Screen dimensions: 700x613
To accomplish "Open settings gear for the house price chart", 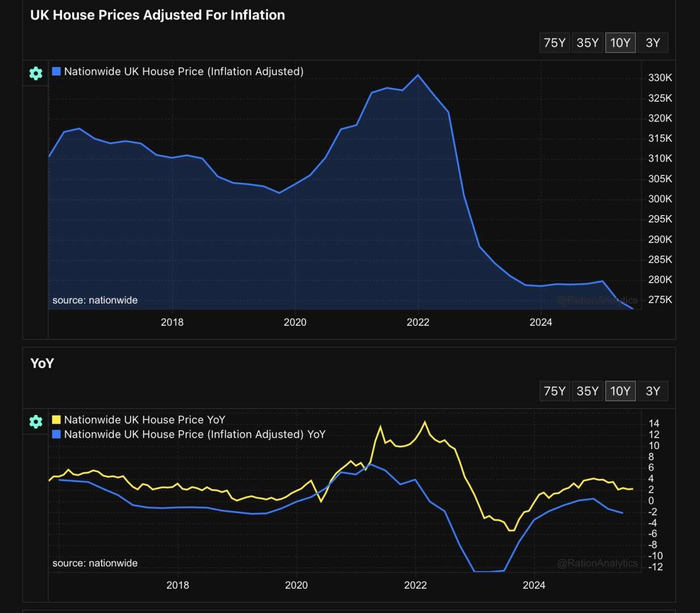I will coord(36,73).
